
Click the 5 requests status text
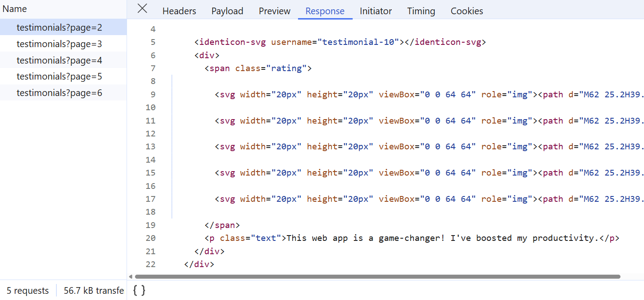tap(28, 290)
